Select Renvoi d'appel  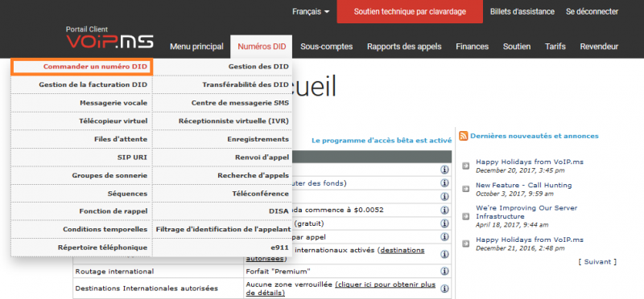click(x=222, y=157)
